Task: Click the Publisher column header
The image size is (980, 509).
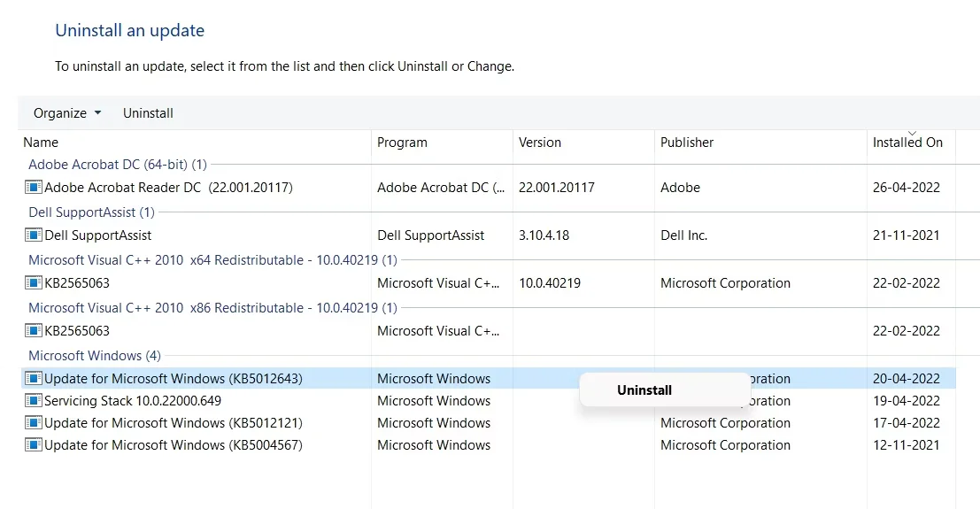Action: pos(687,143)
